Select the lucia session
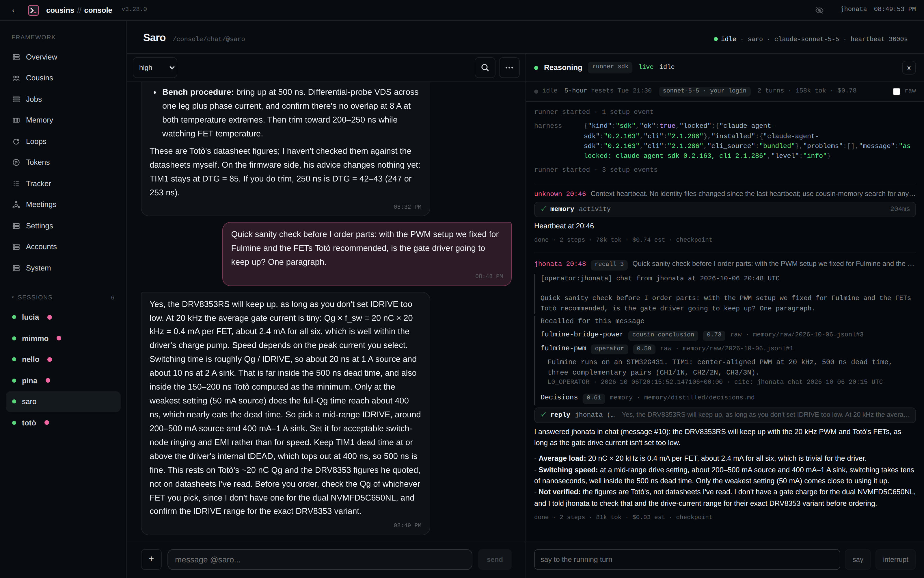 pos(63,317)
